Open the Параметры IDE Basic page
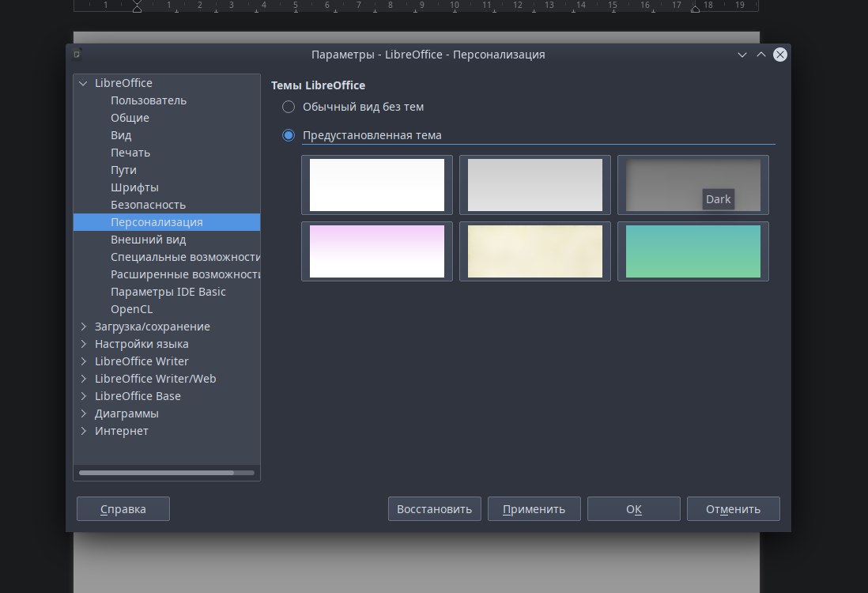Image resolution: width=868 pixels, height=593 pixels. [168, 292]
